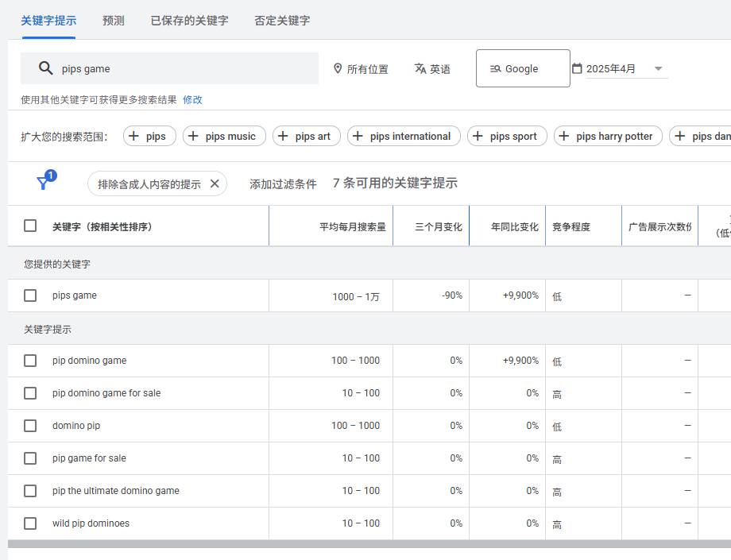Add the 'pips international' suggestion chip
The width and height of the screenshot is (731, 560).
[404, 136]
